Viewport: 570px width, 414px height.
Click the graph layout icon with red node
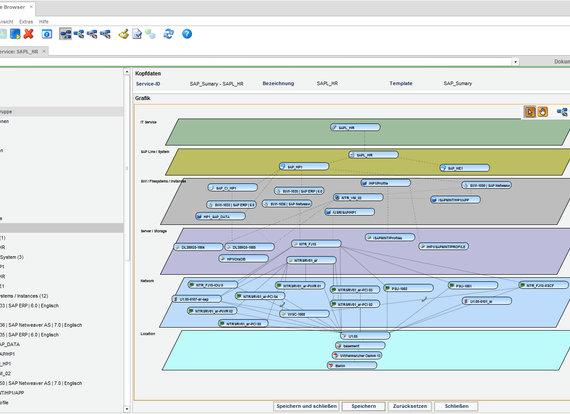pyautogui.click(x=92, y=34)
